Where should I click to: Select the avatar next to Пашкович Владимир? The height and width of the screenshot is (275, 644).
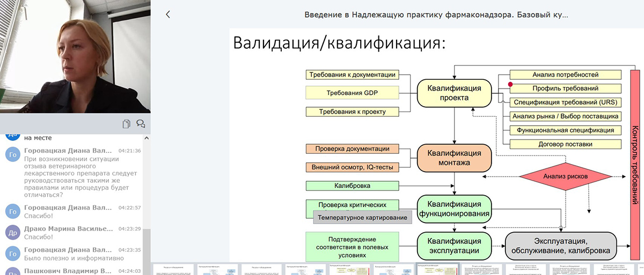point(13,272)
